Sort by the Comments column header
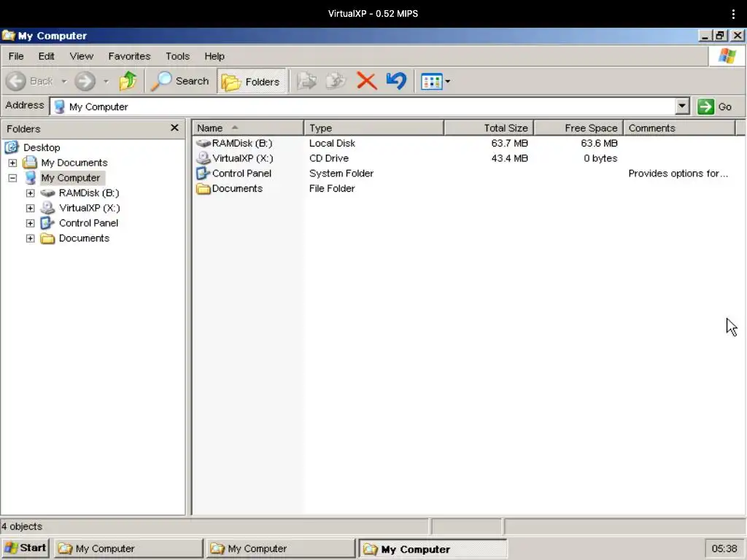The width and height of the screenshot is (747, 560). coord(679,128)
